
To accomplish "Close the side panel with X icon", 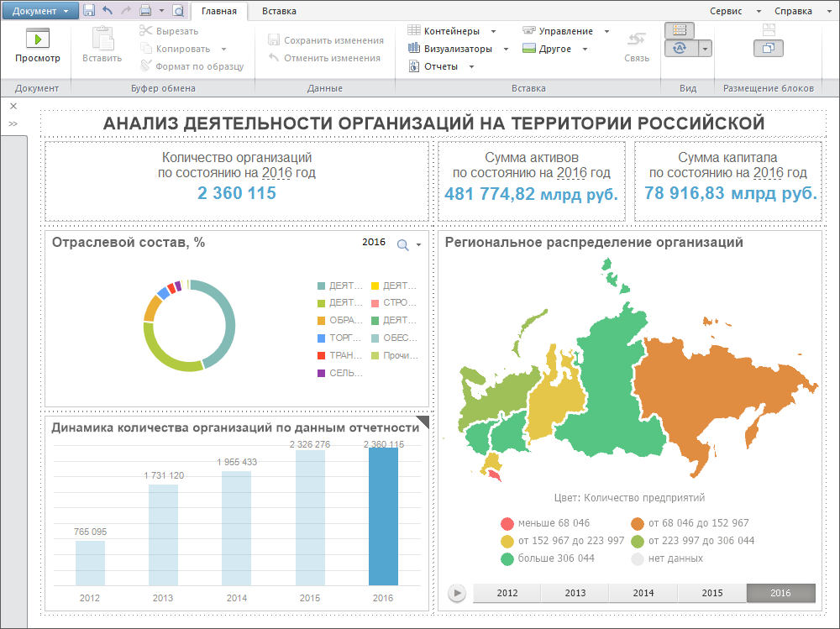I will pos(13,107).
